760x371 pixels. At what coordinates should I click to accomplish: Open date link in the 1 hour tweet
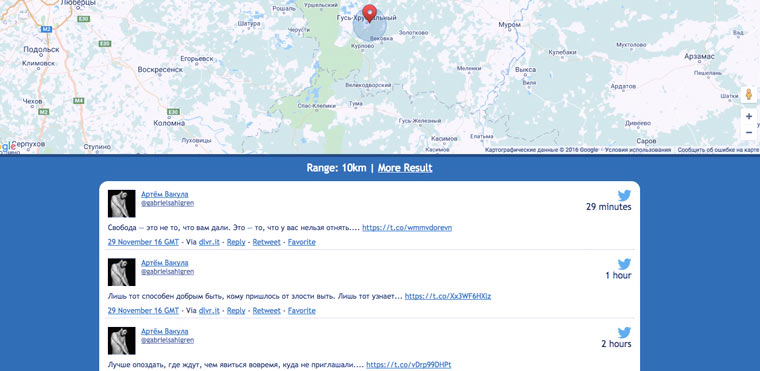click(143, 310)
